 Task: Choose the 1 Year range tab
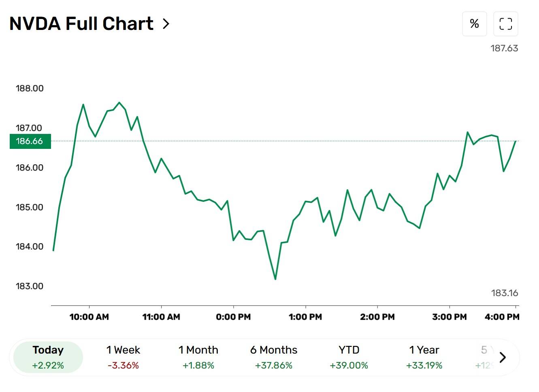[x=424, y=357]
